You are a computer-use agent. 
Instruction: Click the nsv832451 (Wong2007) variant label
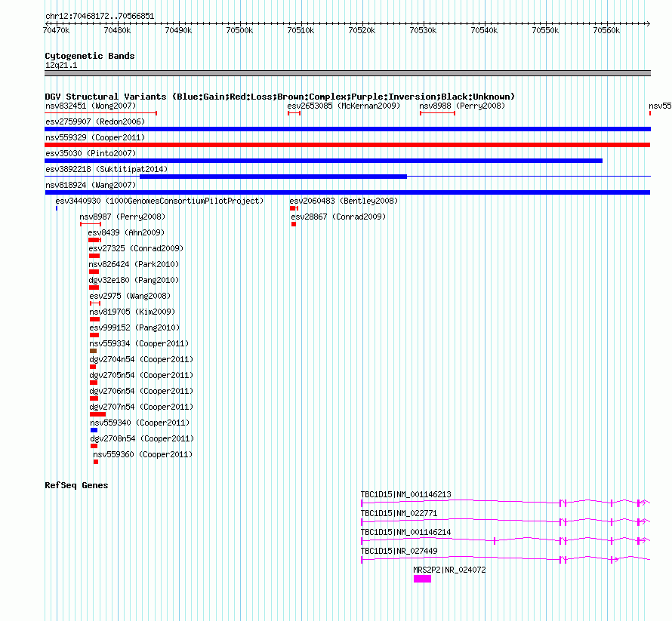click(91, 106)
